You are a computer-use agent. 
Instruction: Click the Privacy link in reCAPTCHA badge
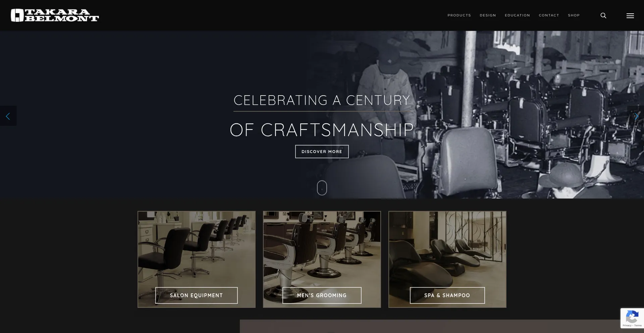[627, 326]
